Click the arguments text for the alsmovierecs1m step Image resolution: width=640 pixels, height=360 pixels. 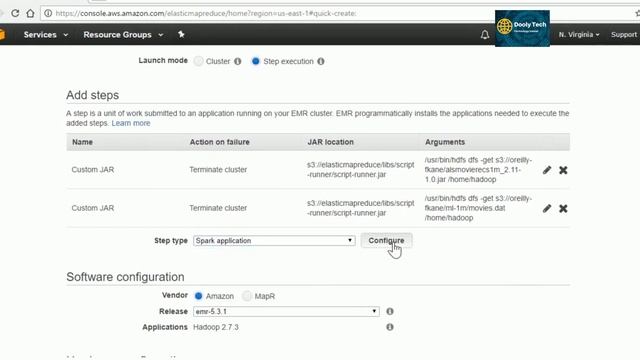pyautogui.click(x=478, y=170)
